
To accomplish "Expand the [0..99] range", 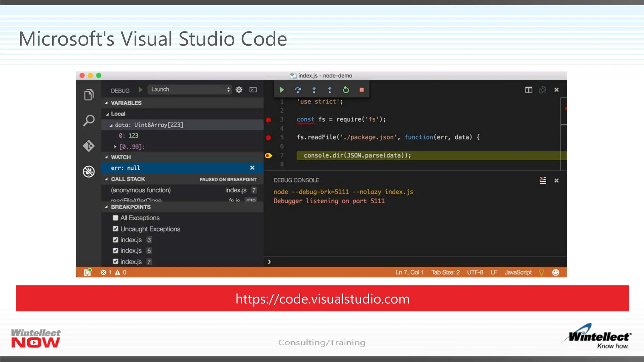I will pyautogui.click(x=115, y=147).
